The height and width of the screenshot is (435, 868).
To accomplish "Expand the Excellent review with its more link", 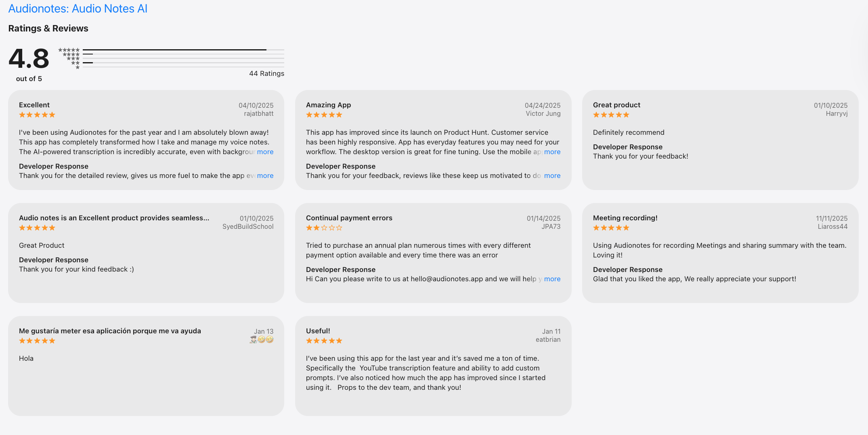I will coord(266,152).
